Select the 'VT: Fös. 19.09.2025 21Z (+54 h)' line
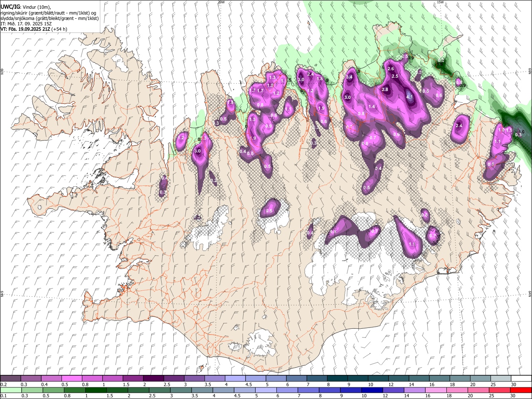The image size is (532, 399). coord(34,29)
